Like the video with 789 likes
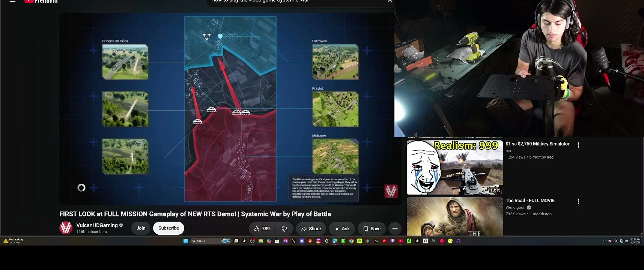This screenshot has width=644, height=270. point(262,228)
